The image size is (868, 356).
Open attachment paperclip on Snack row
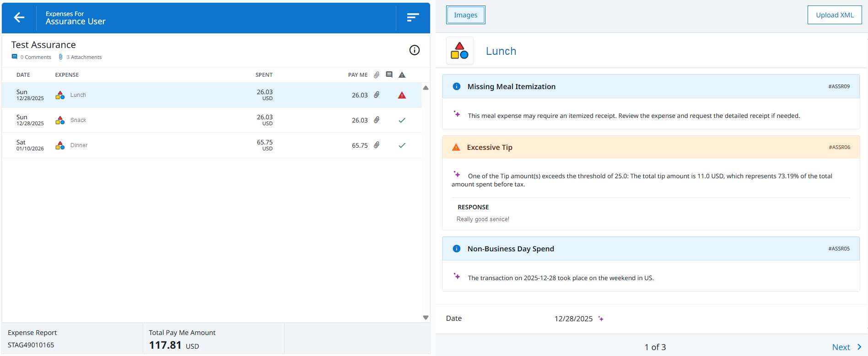pos(377,120)
